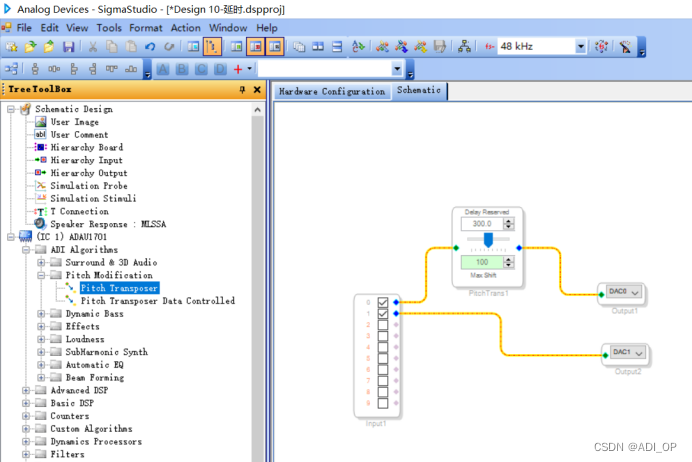Image resolution: width=692 pixels, height=462 pixels.
Task: Click the Redo arrow icon
Action: pos(169,46)
